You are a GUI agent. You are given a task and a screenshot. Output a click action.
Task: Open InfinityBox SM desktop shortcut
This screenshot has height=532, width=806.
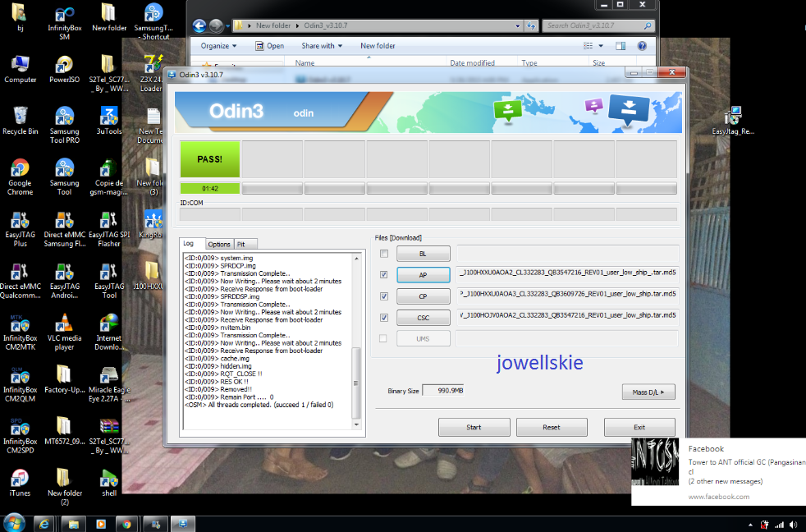click(64, 21)
